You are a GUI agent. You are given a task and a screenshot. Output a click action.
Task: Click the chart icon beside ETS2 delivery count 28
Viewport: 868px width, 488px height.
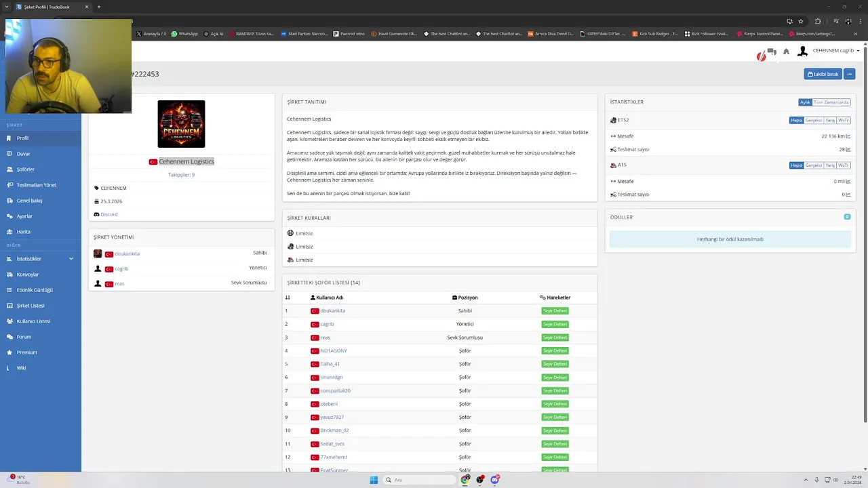click(848, 149)
